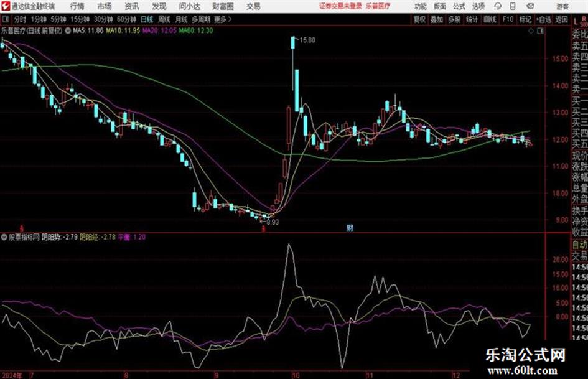Click the 多股 multi-stock button
Screen dimensions: 588x379
(x=454, y=19)
